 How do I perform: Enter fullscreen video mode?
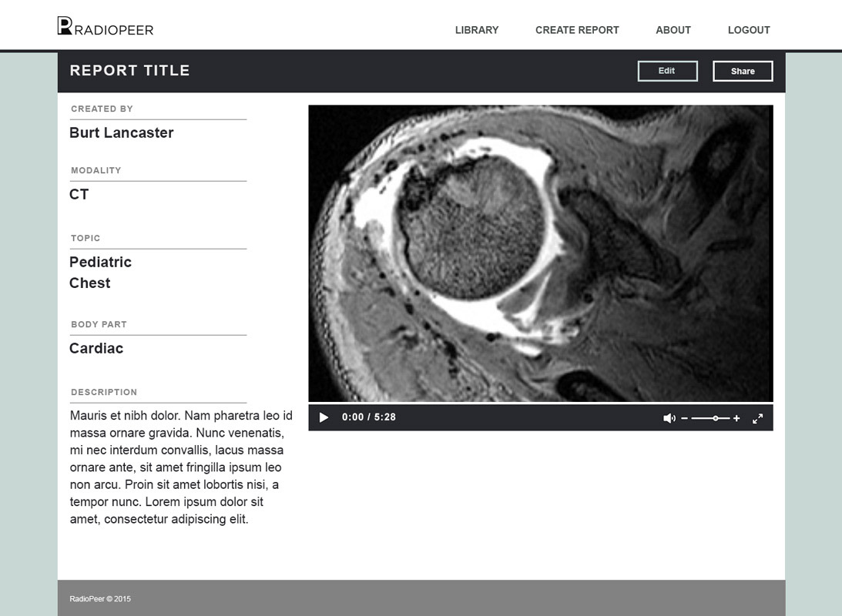758,419
